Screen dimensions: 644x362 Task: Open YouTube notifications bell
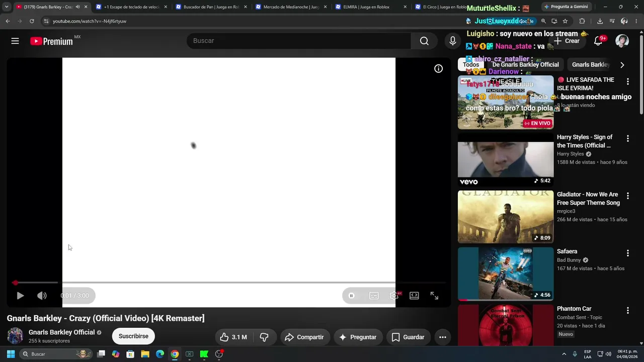(x=598, y=41)
